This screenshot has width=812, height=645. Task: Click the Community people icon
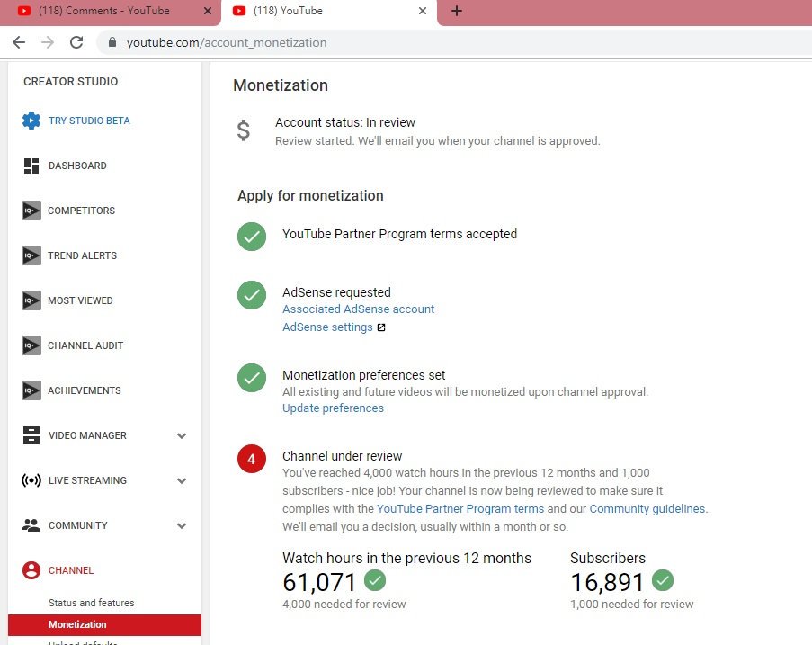pyautogui.click(x=31, y=525)
